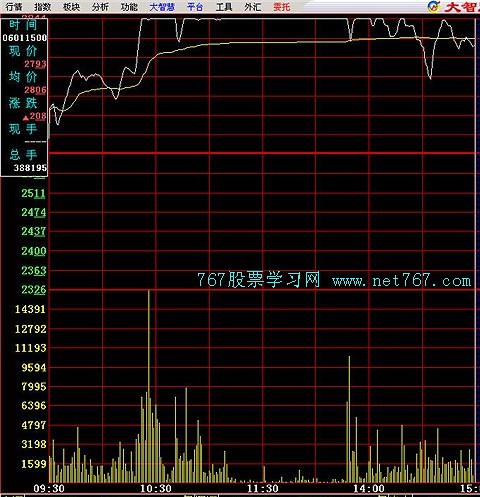The width and height of the screenshot is (480, 497).
Task: Open the 指数 menu
Action: [x=43, y=7]
